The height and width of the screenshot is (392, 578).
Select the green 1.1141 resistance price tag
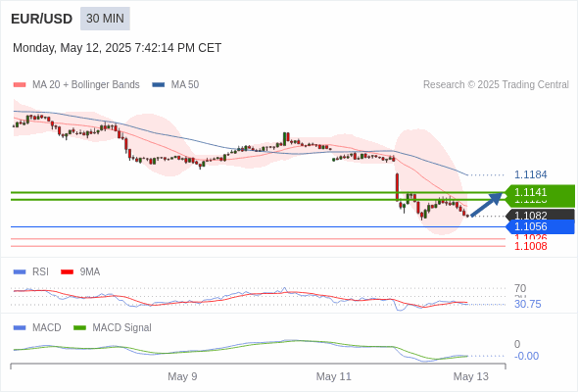[540, 192]
